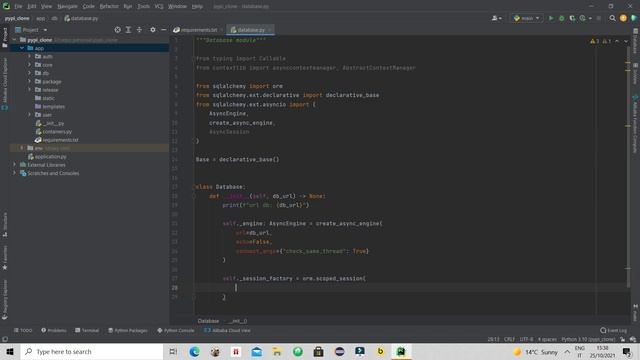Image resolution: width=640 pixels, height=360 pixels.
Task: Click the JetBrains Toolbox icon at top right
Action: coord(633,18)
